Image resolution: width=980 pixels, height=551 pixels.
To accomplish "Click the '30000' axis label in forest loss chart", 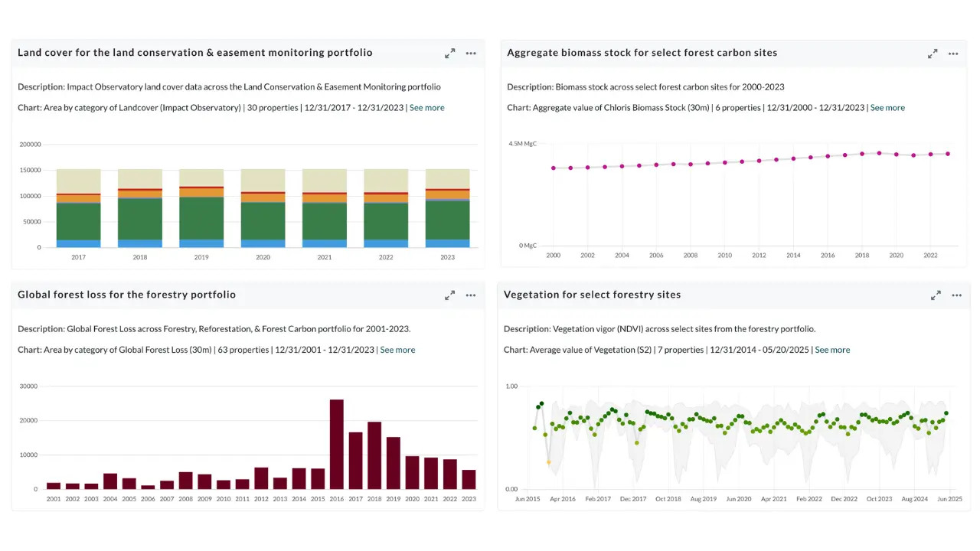I will point(28,386).
